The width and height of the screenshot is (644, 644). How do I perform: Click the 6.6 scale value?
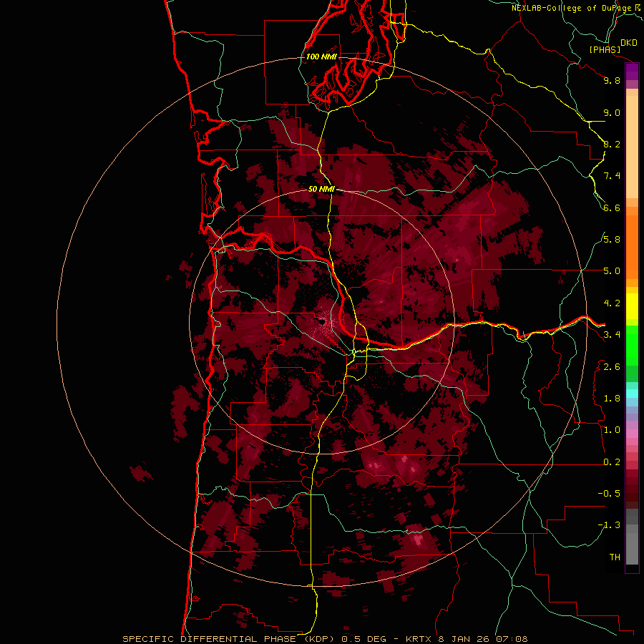pyautogui.click(x=612, y=208)
